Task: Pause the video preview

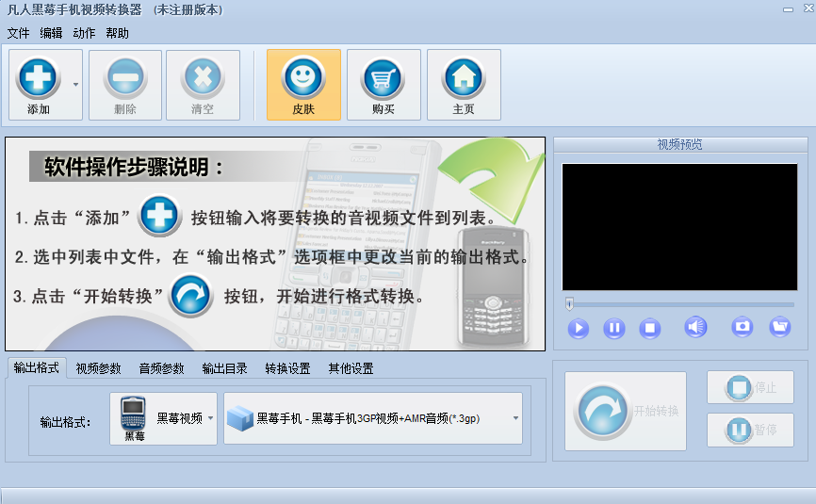Action: pyautogui.click(x=614, y=328)
